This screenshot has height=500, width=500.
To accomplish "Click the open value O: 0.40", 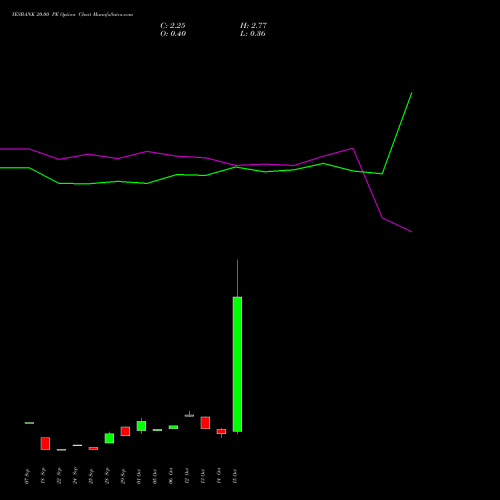I will click(173, 34).
